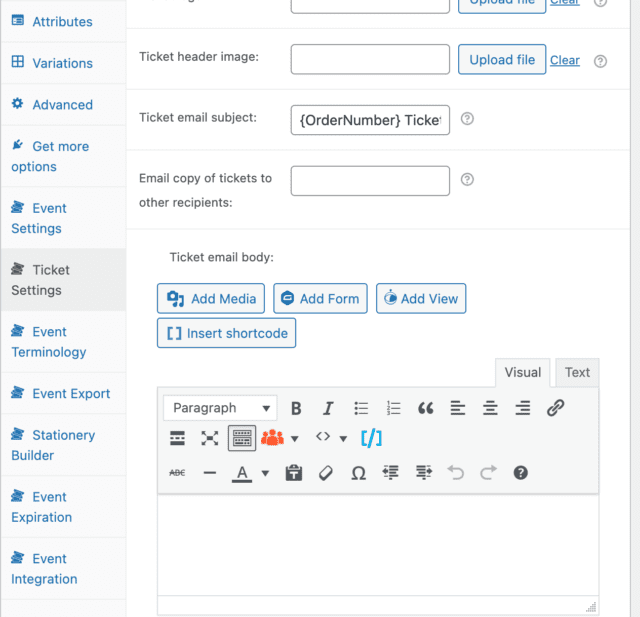This screenshot has height=617, width=640.
Task: Select the text color A swatch
Action: pos(242,473)
